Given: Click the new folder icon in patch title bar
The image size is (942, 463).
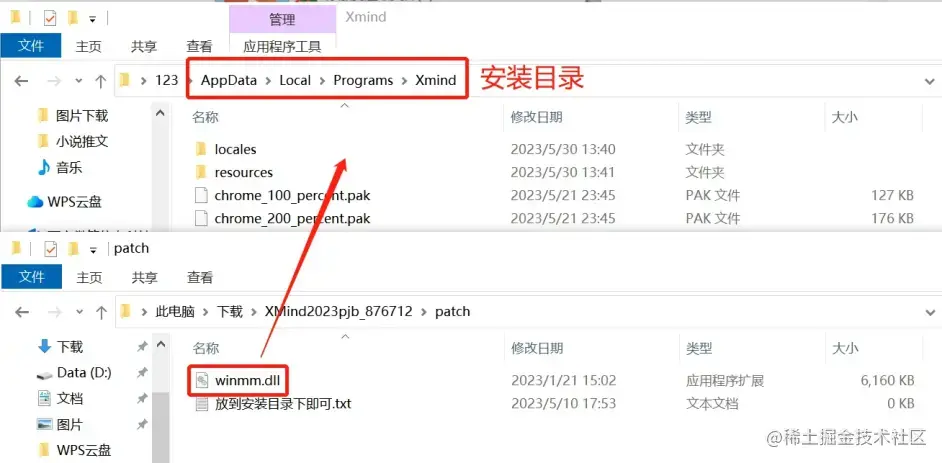Looking at the screenshot, I should point(73,249).
